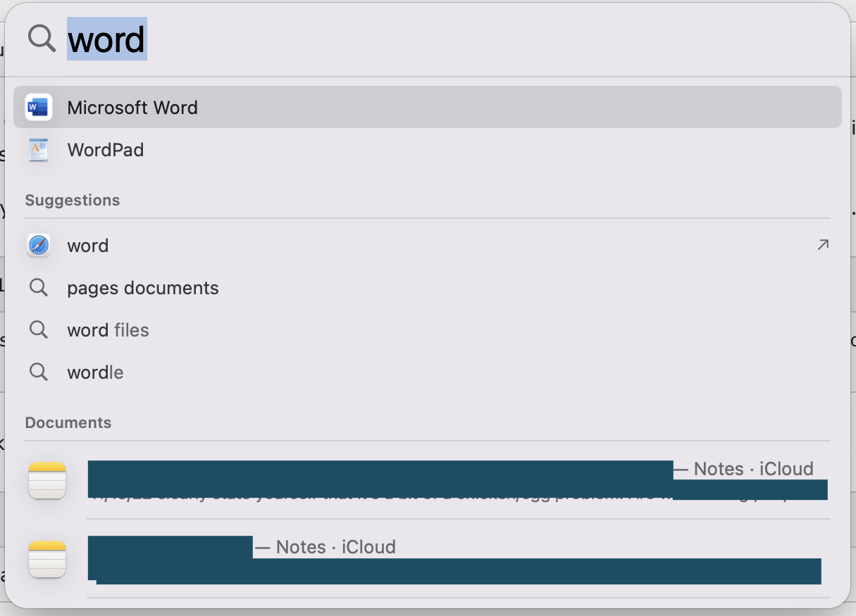The width and height of the screenshot is (856, 616).
Task: Click inside the Spotlight search field
Action: pos(282,39)
